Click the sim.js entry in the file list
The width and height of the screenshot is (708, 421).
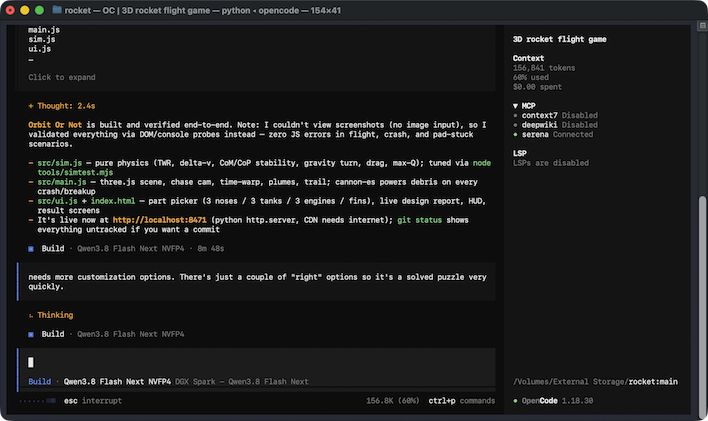pos(42,39)
